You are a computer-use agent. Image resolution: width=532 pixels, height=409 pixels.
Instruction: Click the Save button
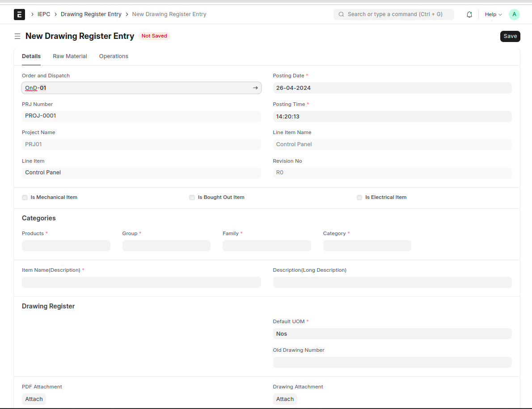click(x=510, y=36)
